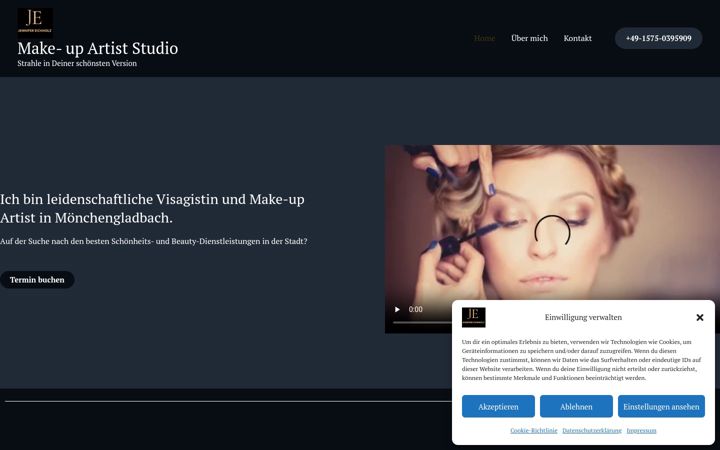Call the +49-1575-0395909 phone button
This screenshot has height=450, width=720.
(658, 38)
